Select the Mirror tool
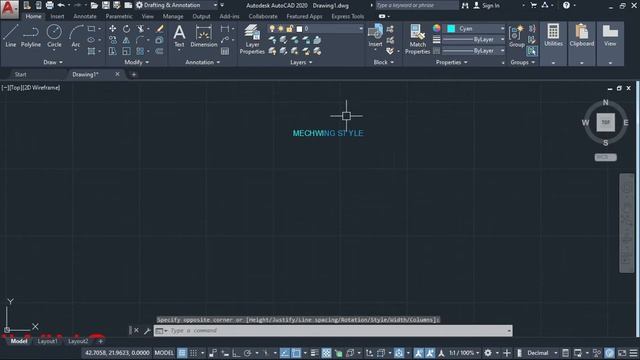This screenshot has width=640, height=360. [127, 40]
